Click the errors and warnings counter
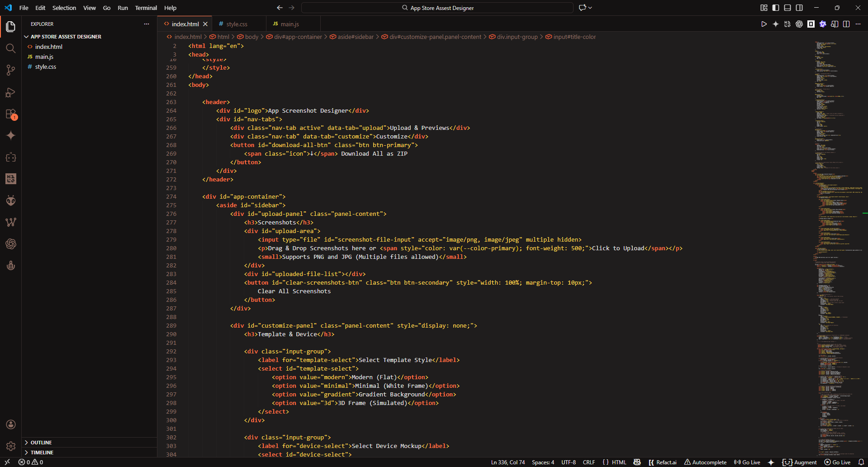868x467 pixels. [x=31, y=462]
